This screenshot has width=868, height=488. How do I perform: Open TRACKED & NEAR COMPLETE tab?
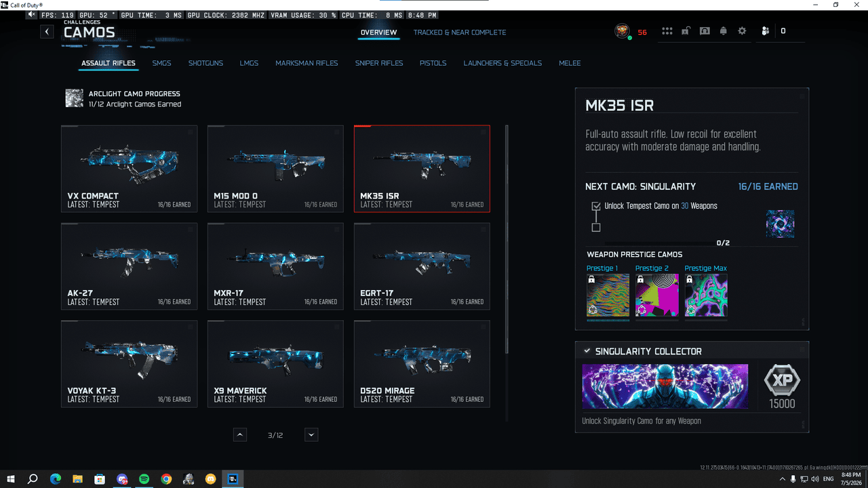[x=460, y=32]
